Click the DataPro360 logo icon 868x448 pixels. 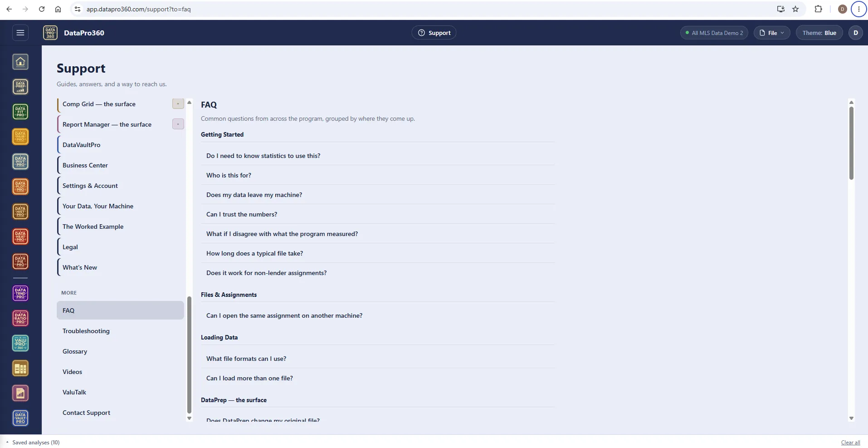point(50,33)
